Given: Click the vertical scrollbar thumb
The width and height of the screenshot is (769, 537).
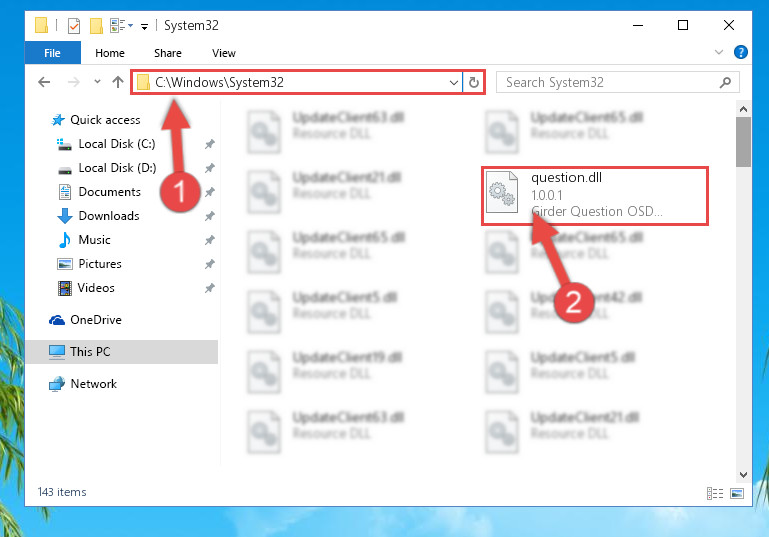Looking at the screenshot, I should click(743, 142).
